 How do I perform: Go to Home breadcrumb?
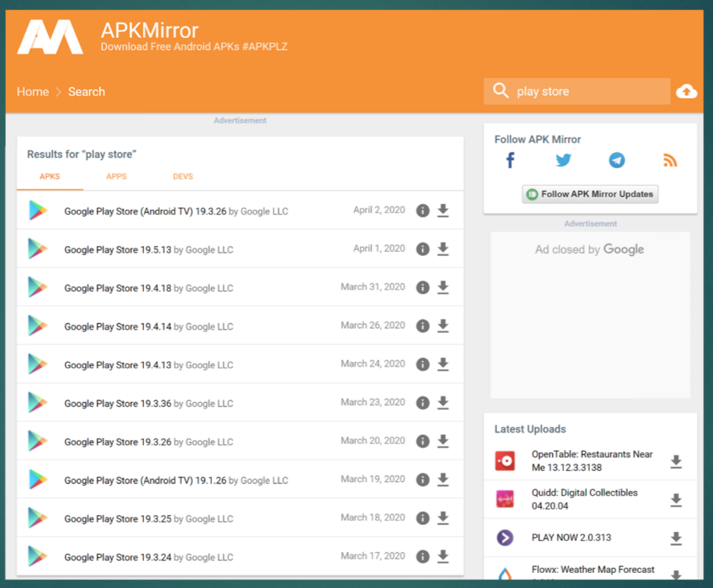click(x=33, y=92)
